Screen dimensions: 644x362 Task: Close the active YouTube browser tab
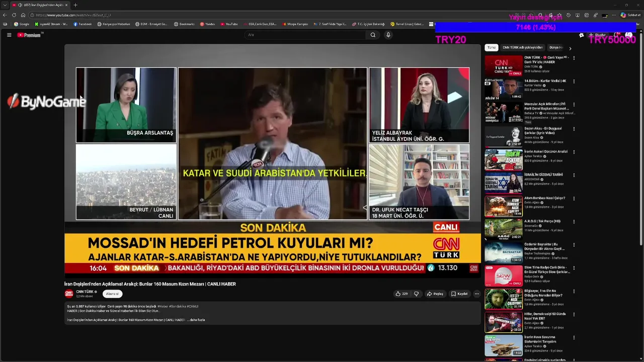tap(67, 5)
